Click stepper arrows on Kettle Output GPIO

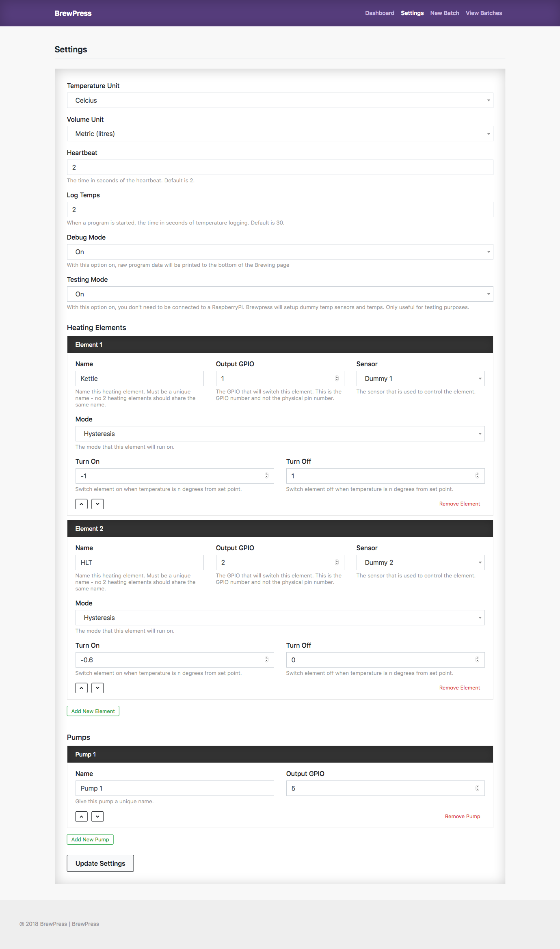click(337, 378)
